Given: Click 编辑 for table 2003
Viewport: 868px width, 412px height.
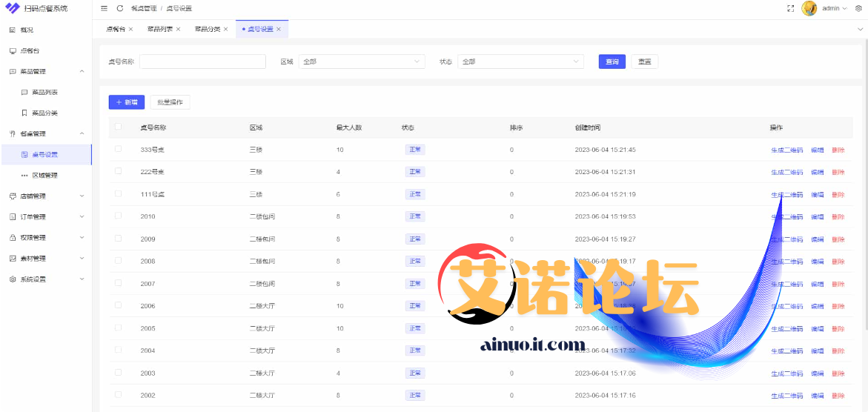Looking at the screenshot, I should (817, 373).
